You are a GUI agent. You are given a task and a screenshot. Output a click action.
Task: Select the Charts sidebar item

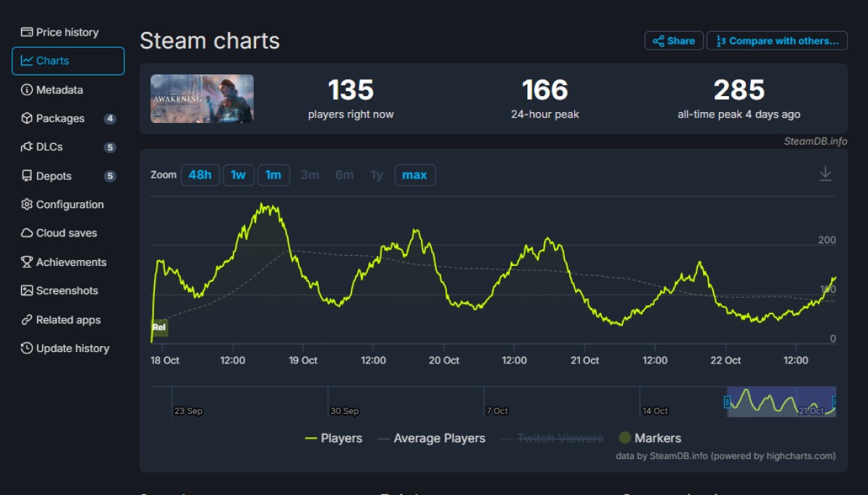(x=68, y=61)
